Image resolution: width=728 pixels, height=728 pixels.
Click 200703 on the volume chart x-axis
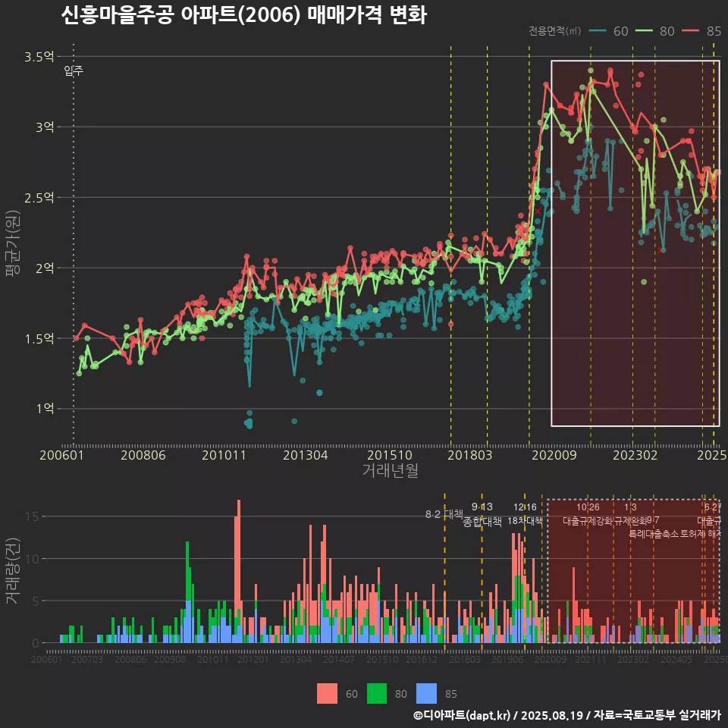click(x=86, y=659)
